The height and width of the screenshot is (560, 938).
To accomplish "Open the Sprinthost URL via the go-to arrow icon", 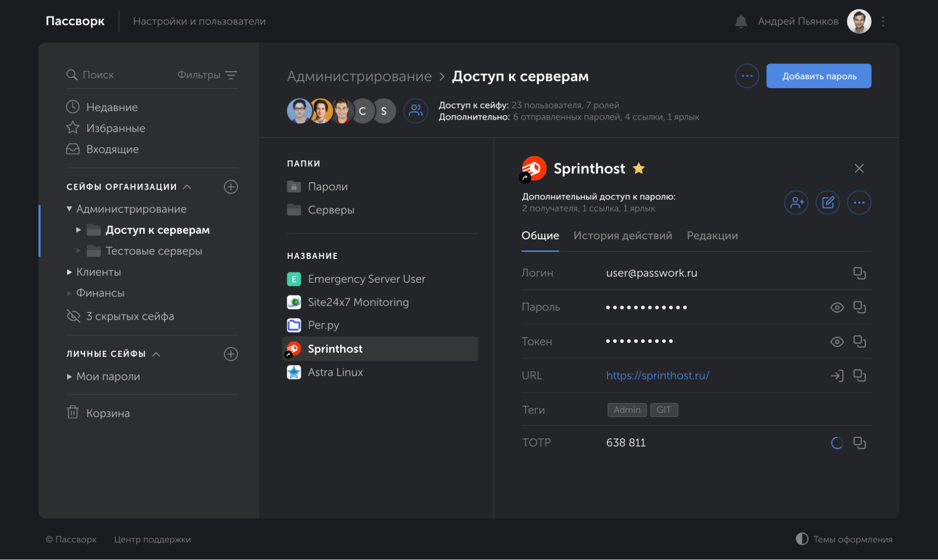I will click(837, 376).
